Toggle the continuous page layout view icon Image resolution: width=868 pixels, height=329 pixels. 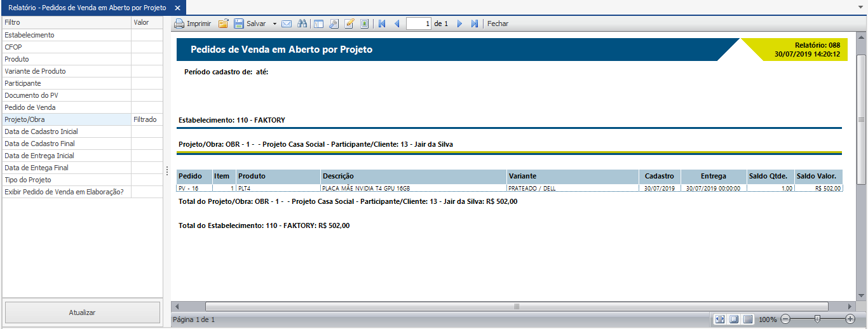(748, 319)
